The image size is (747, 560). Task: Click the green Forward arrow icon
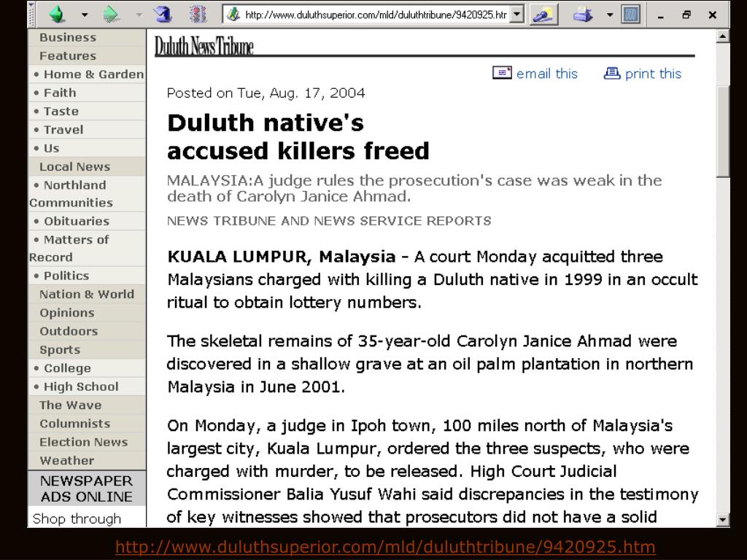[x=111, y=15]
